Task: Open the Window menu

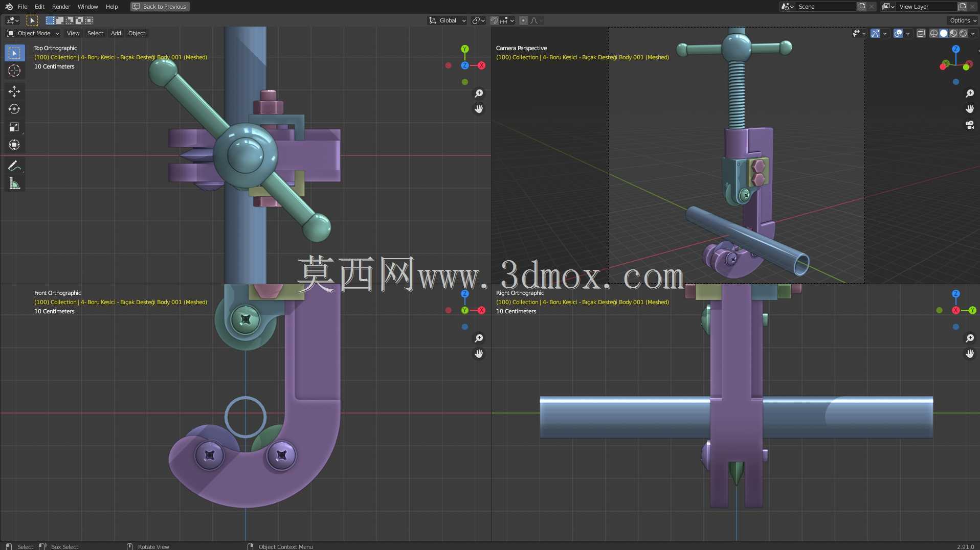Action: pyautogui.click(x=87, y=7)
